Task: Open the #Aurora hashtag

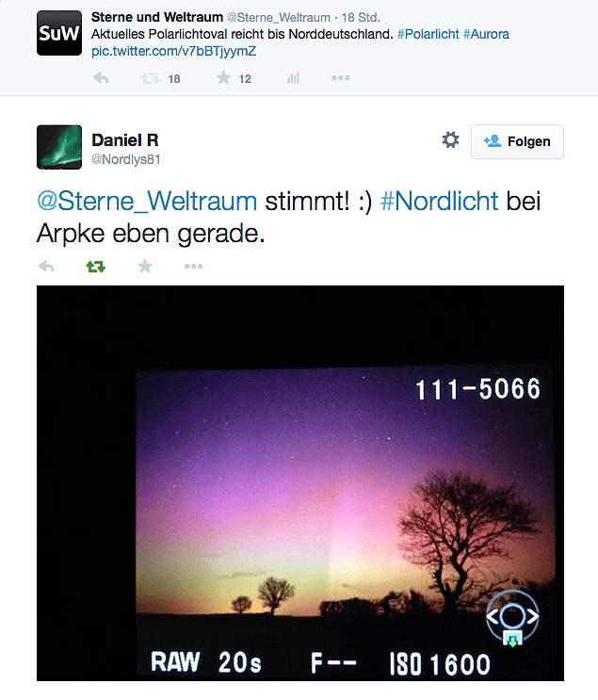Action: pyautogui.click(x=486, y=34)
